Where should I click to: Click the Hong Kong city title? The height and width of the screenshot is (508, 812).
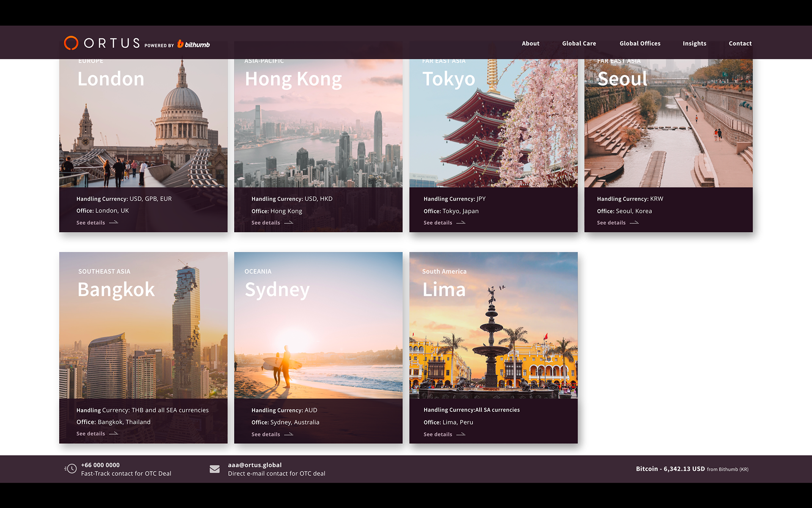tap(294, 80)
